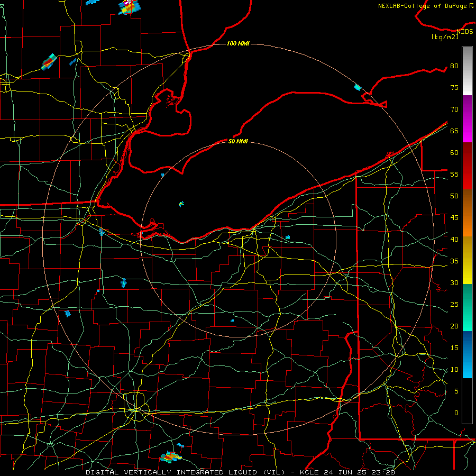Click the 60 value on the scale
Viewport: 476px width, 476px height.
[x=454, y=152]
